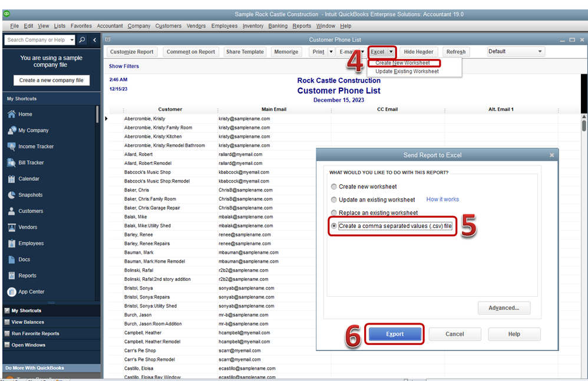Open the Bill Tracker icon
The width and height of the screenshot is (588, 381).
coord(12,163)
